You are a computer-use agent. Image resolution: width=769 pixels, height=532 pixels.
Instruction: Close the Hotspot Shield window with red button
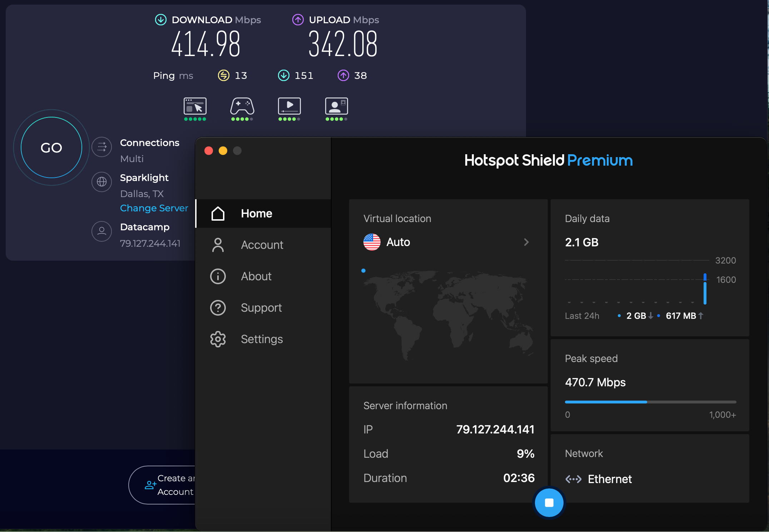(x=209, y=151)
